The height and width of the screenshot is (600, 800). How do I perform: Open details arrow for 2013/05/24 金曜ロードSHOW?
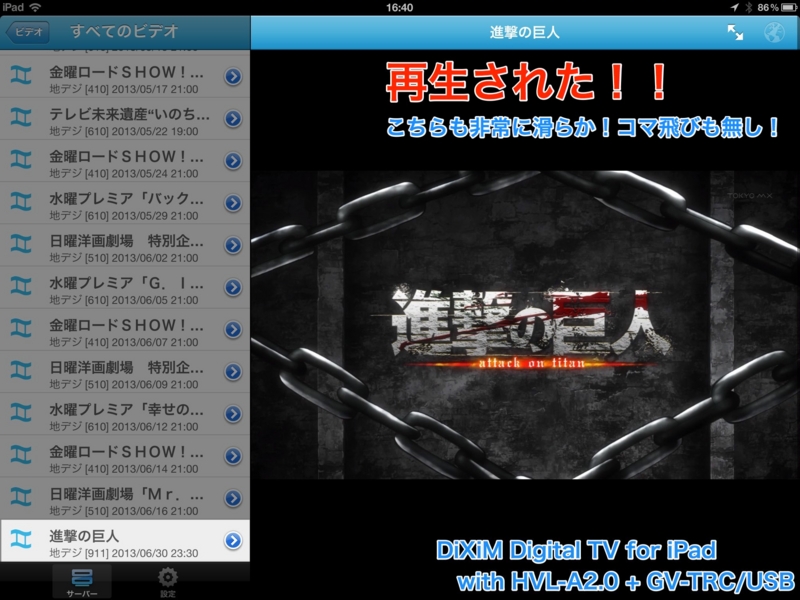click(x=233, y=161)
